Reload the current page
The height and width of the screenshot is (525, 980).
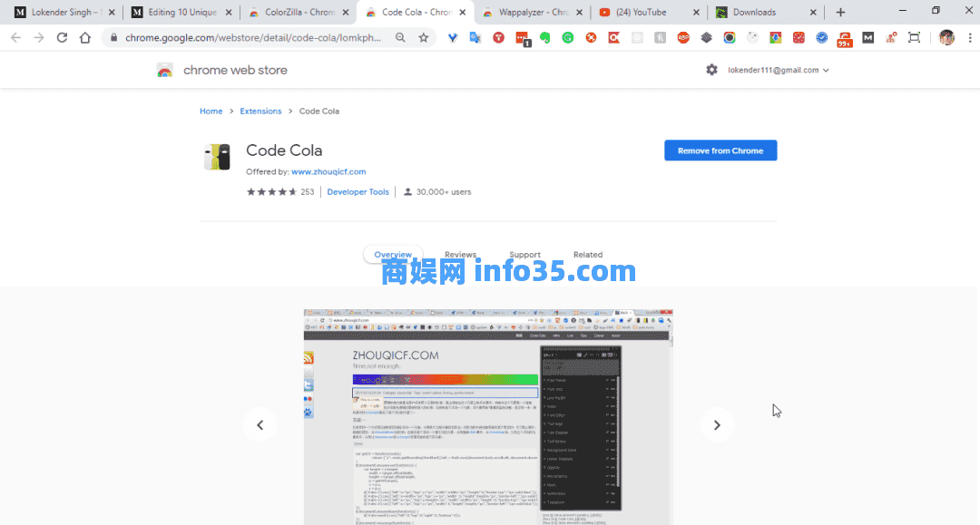[x=62, y=38]
